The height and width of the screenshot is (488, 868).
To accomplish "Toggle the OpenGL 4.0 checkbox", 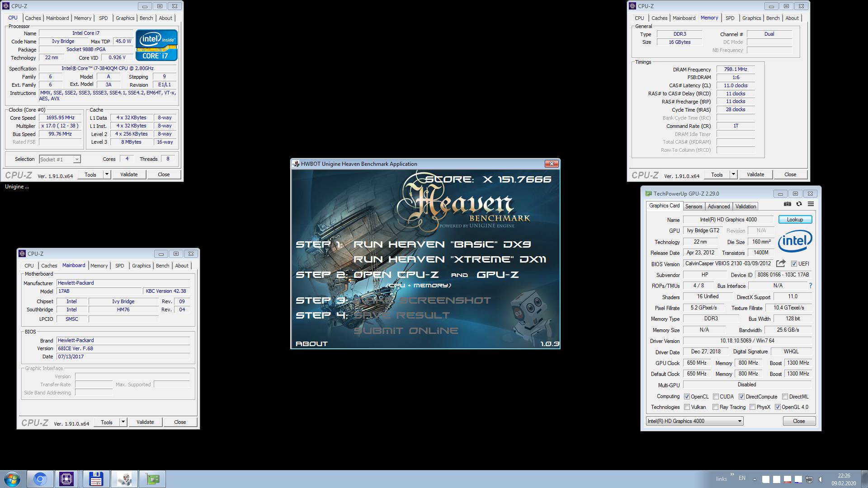I will 778,407.
